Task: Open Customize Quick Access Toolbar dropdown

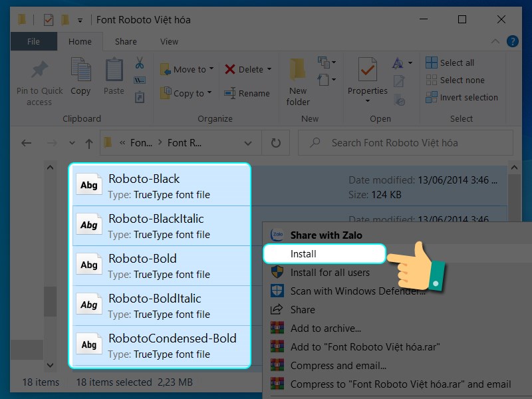Action: point(80,21)
